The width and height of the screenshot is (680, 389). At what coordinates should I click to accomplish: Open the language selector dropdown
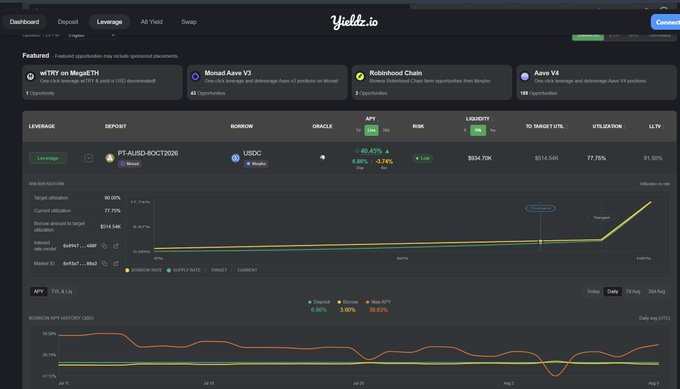point(91,35)
